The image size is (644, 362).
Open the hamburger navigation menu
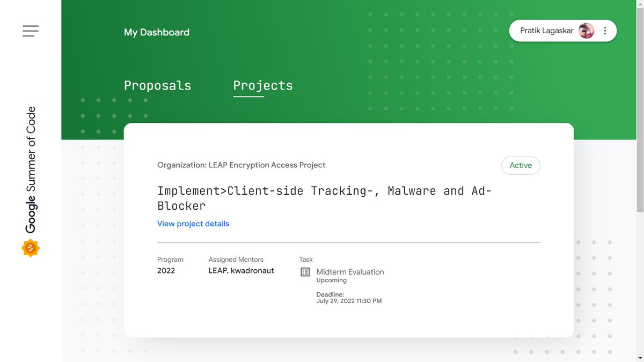coord(31,31)
